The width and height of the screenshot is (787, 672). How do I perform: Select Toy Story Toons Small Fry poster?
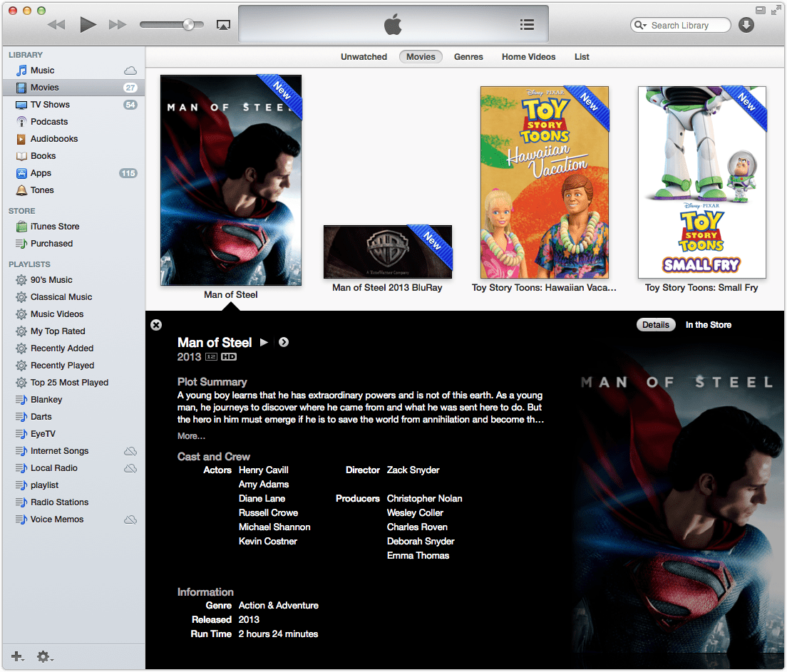(x=701, y=182)
